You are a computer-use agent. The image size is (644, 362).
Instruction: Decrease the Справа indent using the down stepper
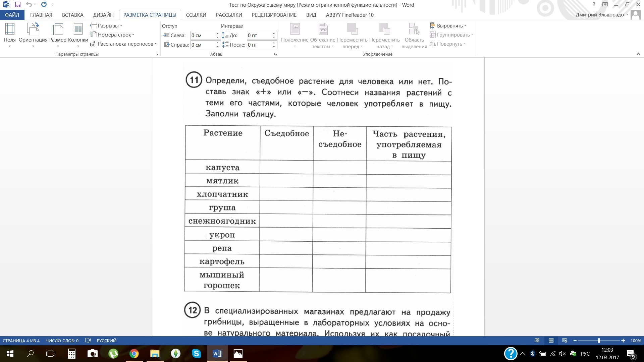pos(217,47)
